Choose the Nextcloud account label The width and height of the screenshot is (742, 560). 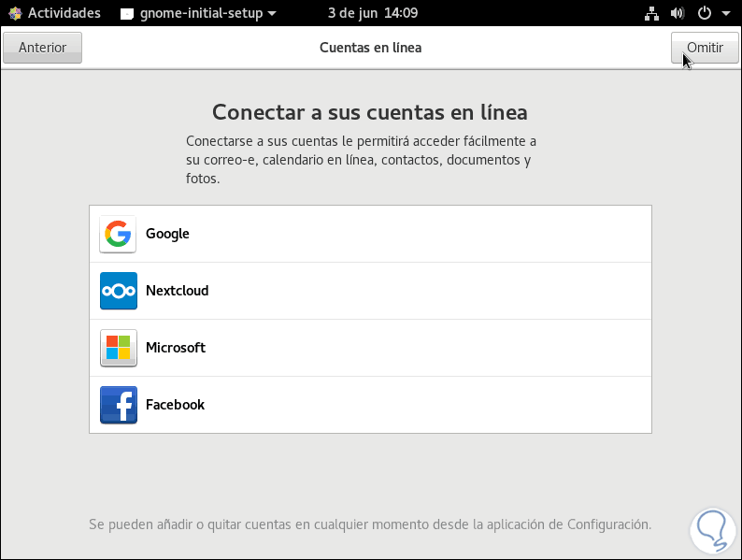(x=177, y=291)
